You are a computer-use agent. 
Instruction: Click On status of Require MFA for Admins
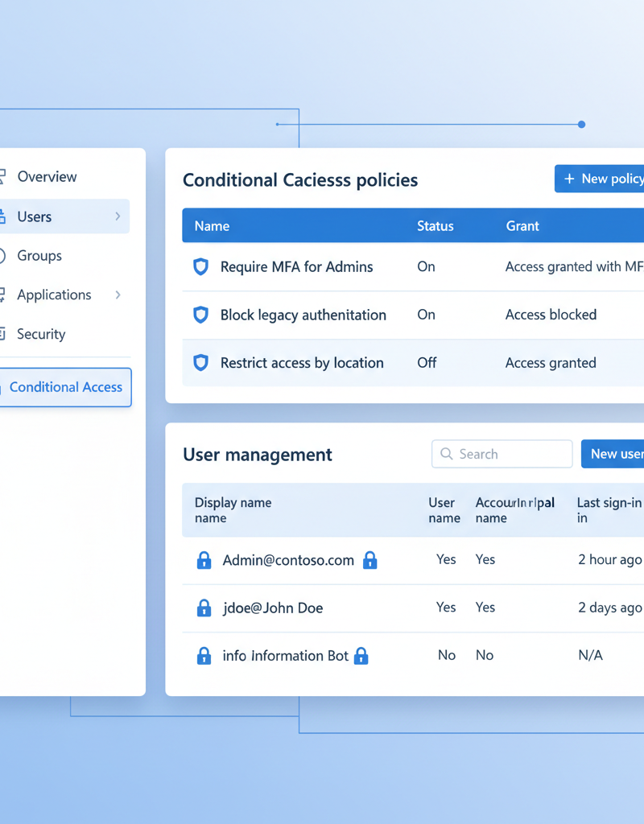pyautogui.click(x=426, y=267)
